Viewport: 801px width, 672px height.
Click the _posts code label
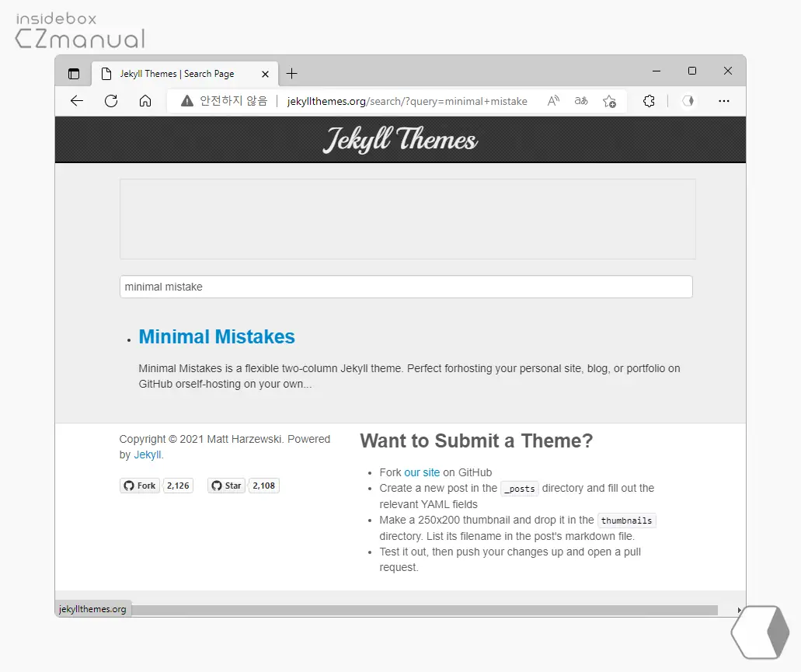point(520,489)
